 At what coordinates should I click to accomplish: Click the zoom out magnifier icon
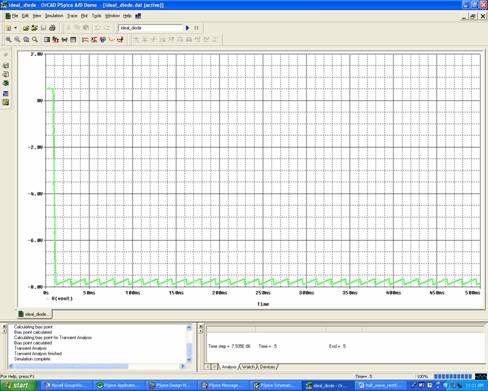tap(17, 40)
